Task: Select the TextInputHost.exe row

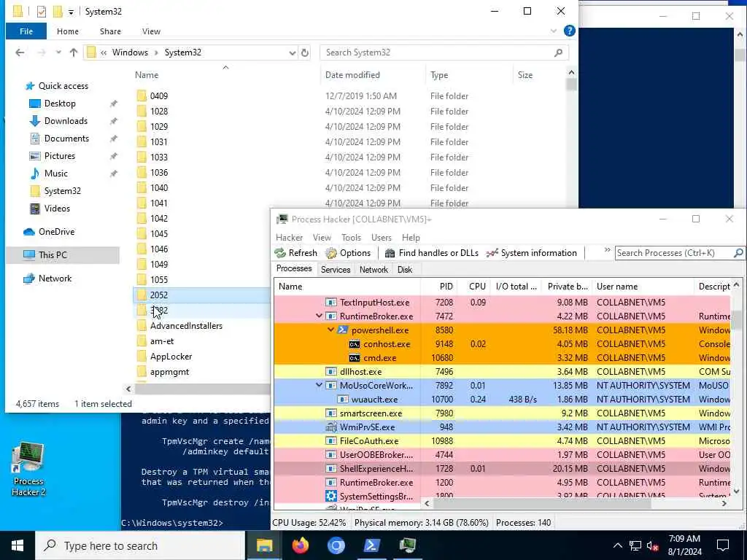Action: (502, 303)
